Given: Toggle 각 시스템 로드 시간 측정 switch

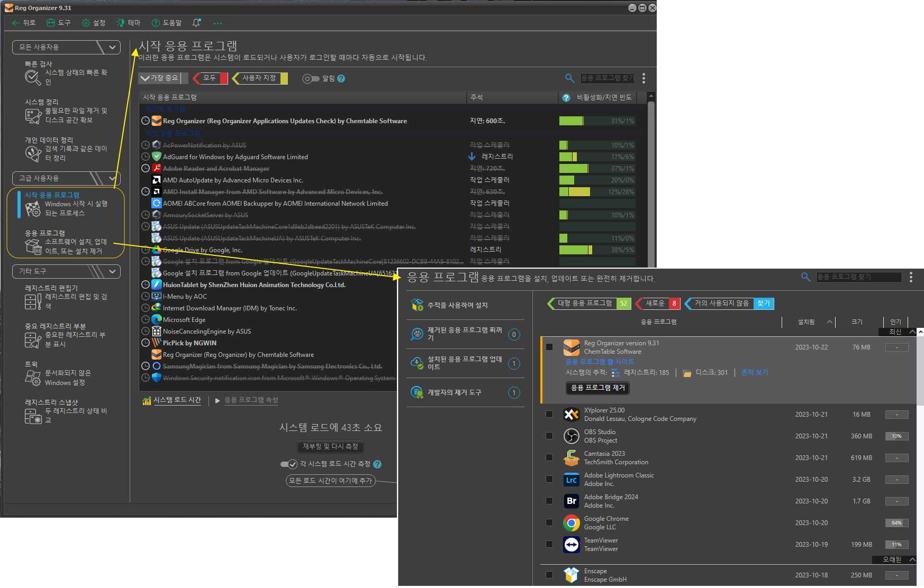Looking at the screenshot, I should click(x=289, y=464).
